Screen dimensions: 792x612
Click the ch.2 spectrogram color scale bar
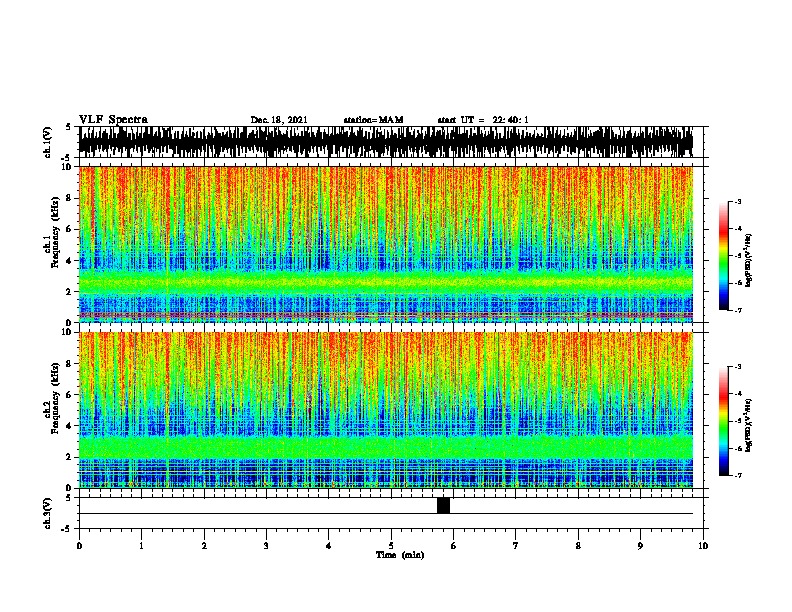pyautogui.click(x=723, y=421)
